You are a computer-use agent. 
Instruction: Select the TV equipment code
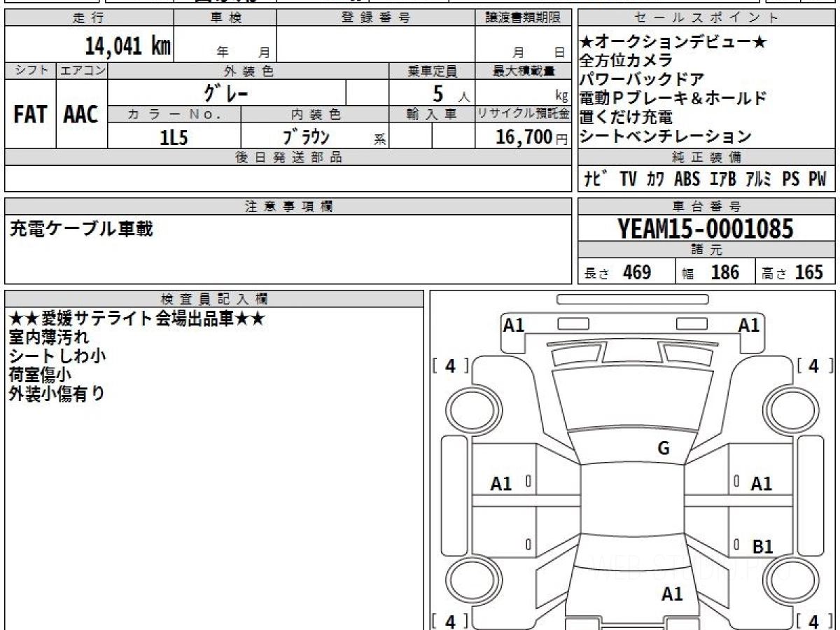click(x=628, y=179)
